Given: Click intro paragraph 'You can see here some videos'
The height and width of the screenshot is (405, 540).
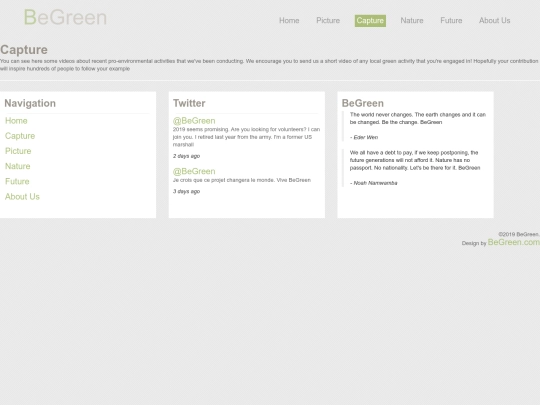Looking at the screenshot, I should 269,65.
